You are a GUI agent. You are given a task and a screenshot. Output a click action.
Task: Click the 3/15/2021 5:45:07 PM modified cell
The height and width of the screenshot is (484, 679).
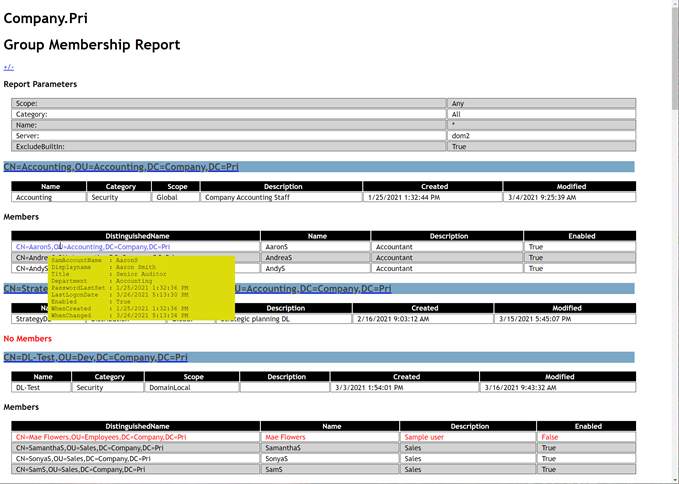565,319
